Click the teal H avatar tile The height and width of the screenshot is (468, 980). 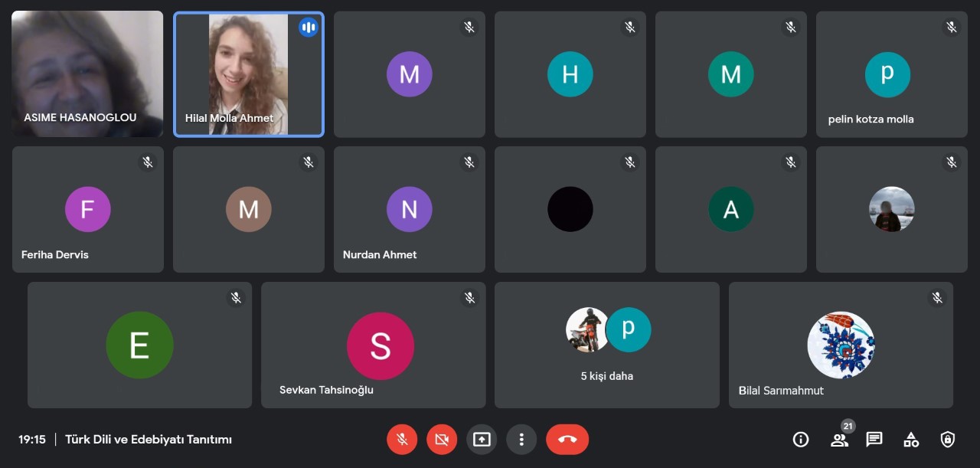[x=570, y=74]
